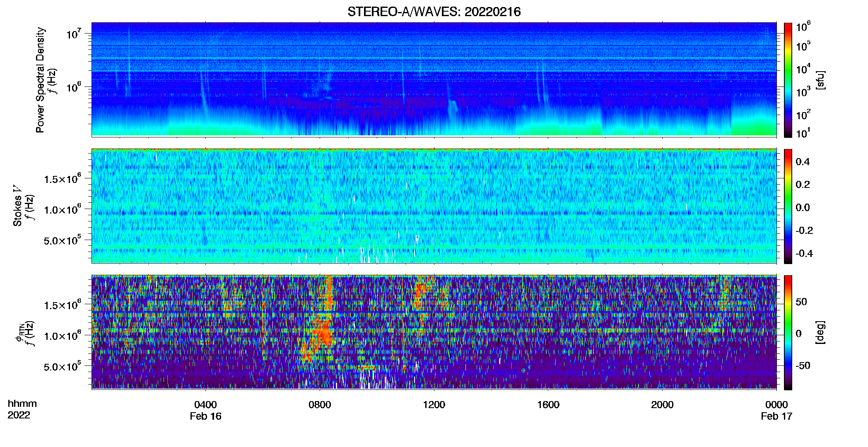The image size is (868, 447).
Task: Click the 10^7 tick label, top panel
Action: point(74,34)
